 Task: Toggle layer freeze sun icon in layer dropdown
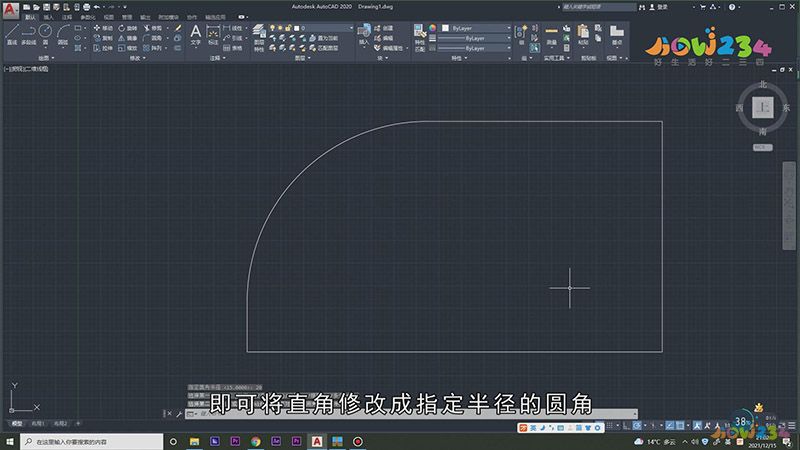point(280,28)
